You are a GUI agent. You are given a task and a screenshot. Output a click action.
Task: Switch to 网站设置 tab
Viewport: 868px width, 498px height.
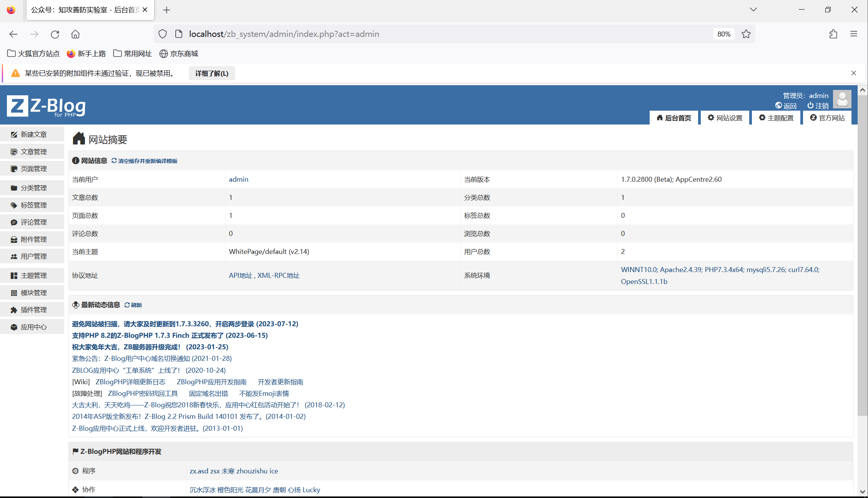tap(725, 118)
